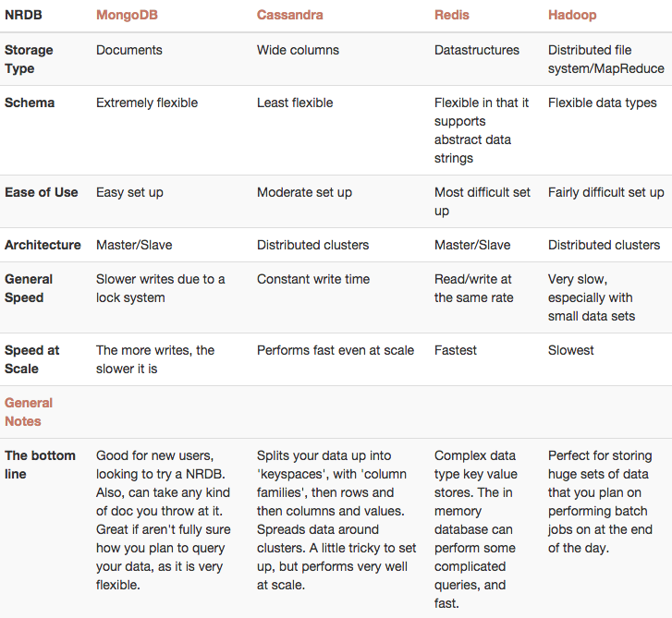Image resolution: width=672 pixels, height=618 pixels.
Task: Select the Slowest cell under Hadoop
Action: pos(571,350)
